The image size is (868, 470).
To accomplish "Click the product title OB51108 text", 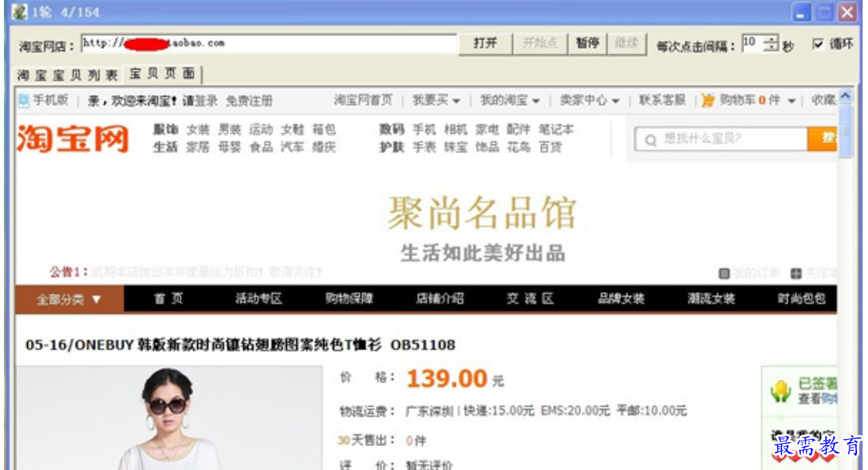I will pos(423,345).
